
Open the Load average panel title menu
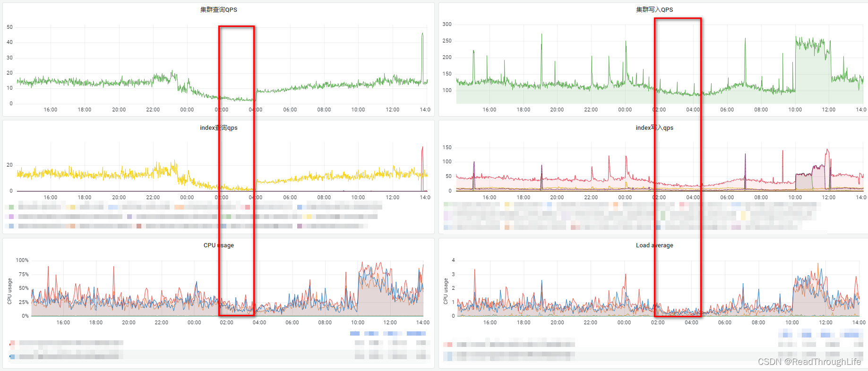point(654,245)
